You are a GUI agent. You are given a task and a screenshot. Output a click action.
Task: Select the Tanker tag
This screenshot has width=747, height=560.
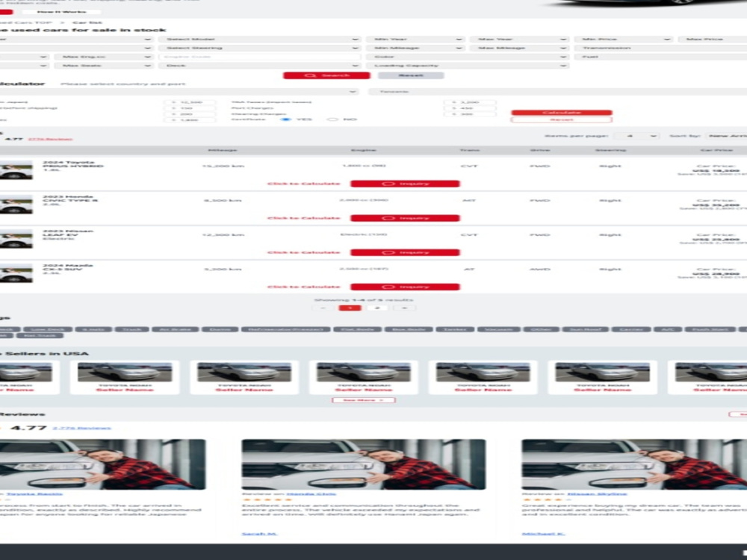[x=455, y=329]
